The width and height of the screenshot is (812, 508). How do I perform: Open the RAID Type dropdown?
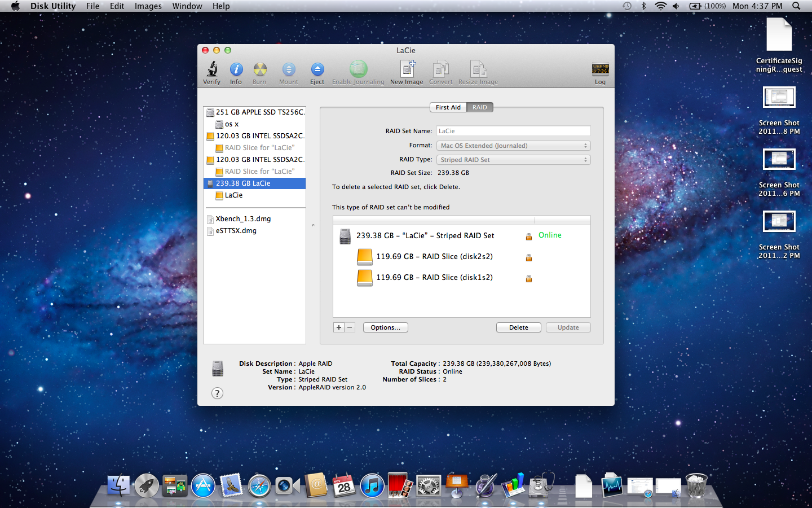513,160
